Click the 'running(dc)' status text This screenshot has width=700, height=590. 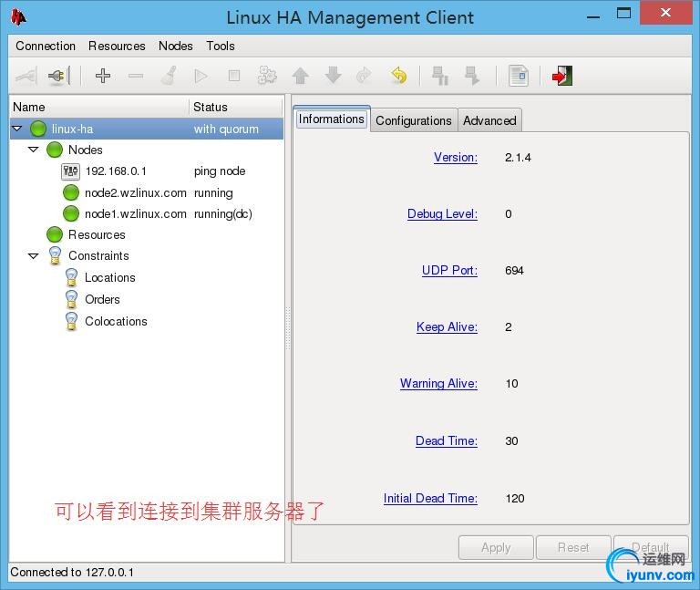point(223,214)
